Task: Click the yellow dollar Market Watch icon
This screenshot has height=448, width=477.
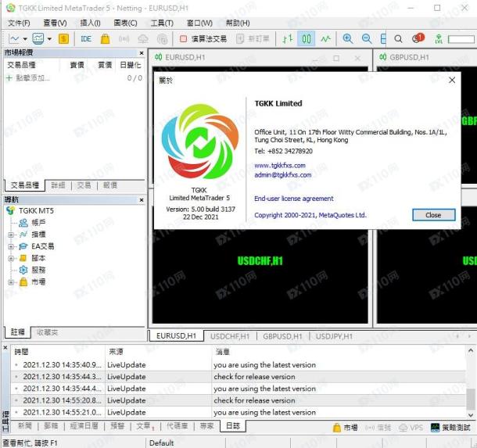Action: (x=63, y=38)
